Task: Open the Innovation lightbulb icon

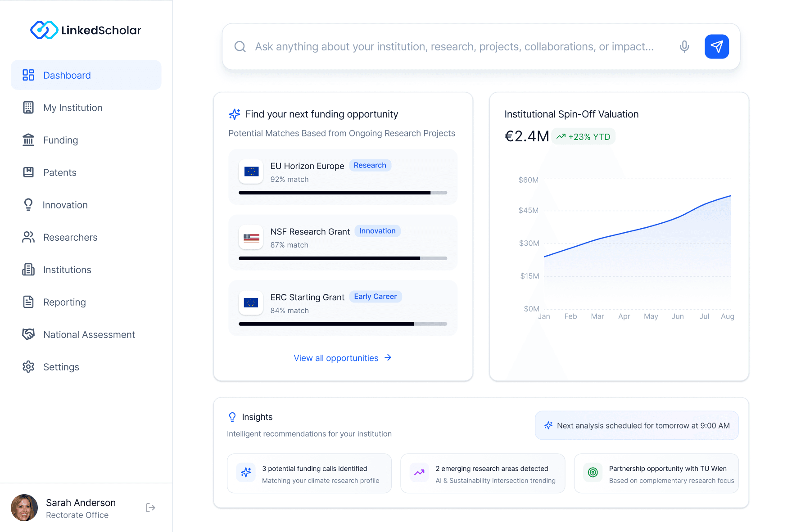Action: coord(28,205)
